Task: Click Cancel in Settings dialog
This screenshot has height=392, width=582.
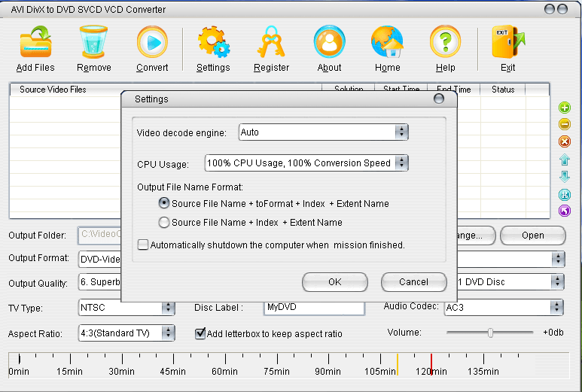Action: point(413,282)
